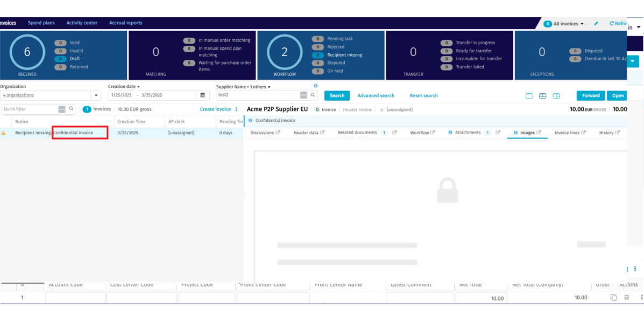Screen dimensions: 644x321
Task: Copy invoice line using duplicate icon
Action: 613,298
